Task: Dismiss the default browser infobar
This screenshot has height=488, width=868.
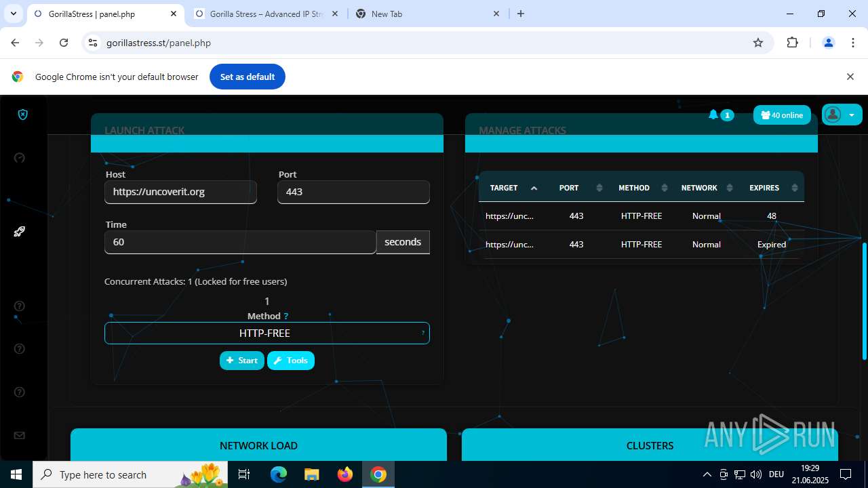Action: point(850,77)
